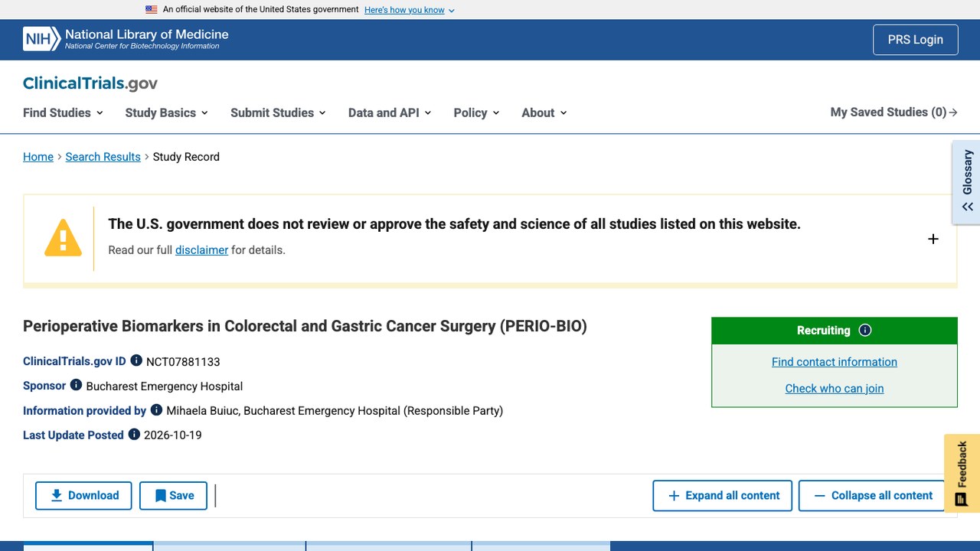Go to Search Results breadcrumb link
This screenshot has width=980, height=551.
103,157
